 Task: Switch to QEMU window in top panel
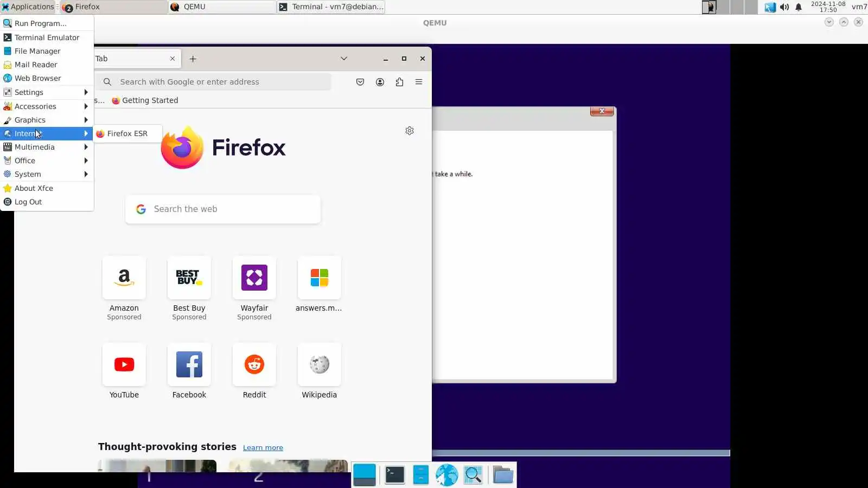[222, 7]
